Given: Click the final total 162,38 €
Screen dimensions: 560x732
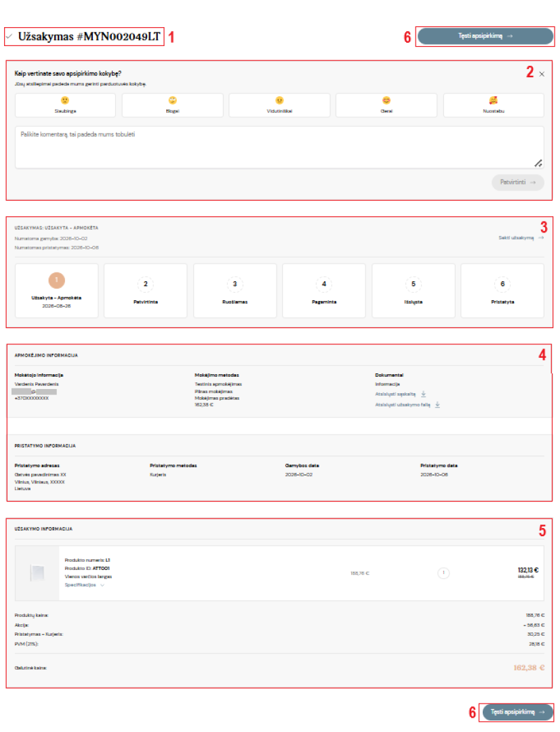Looking at the screenshot, I should coord(529,668).
